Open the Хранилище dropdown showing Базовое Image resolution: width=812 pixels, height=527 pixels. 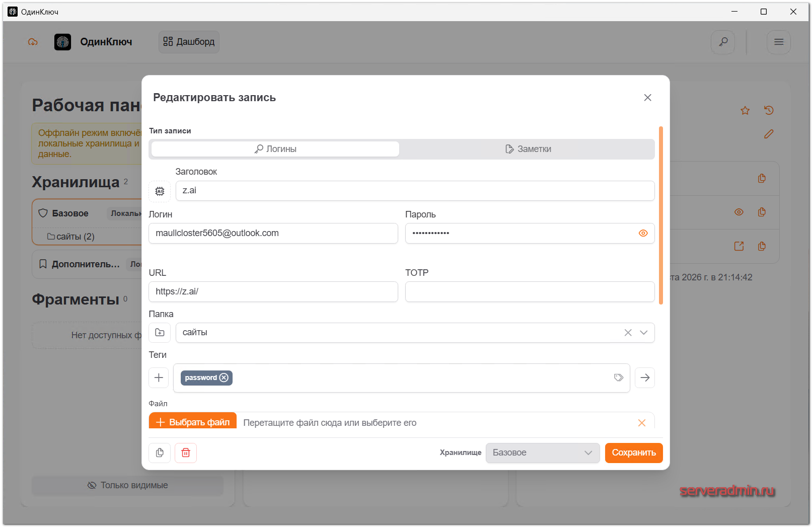543,453
